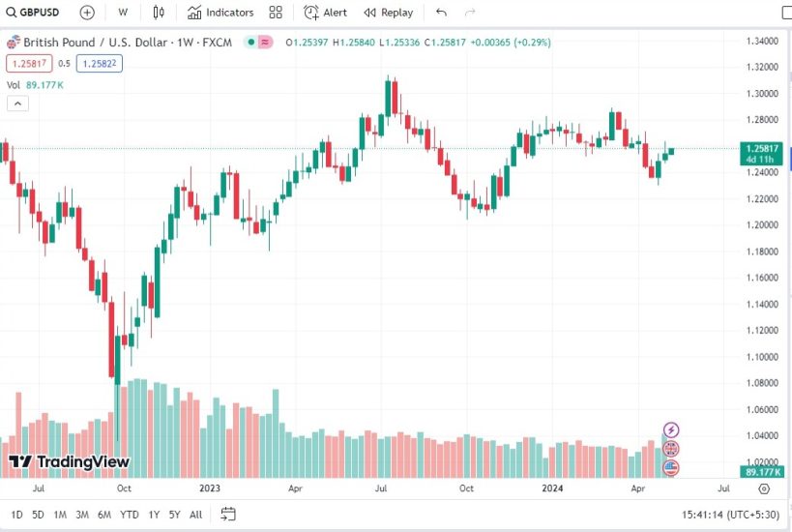Open the candlestick chart type menu

(159, 13)
